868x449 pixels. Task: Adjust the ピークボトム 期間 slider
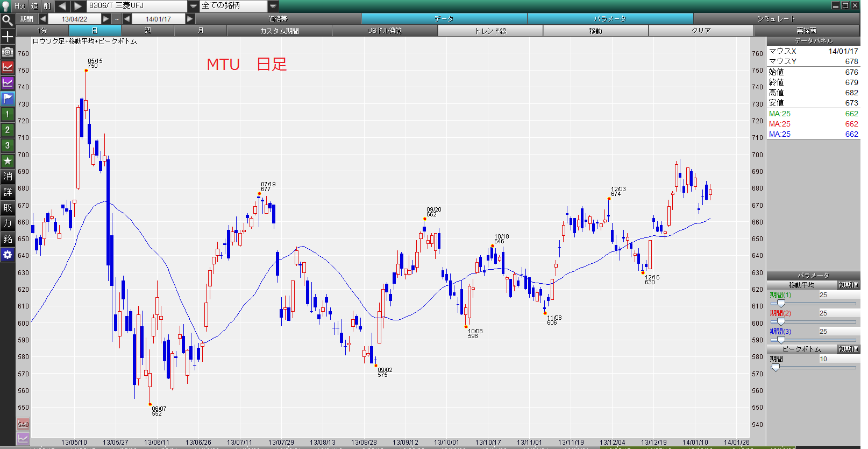775,367
